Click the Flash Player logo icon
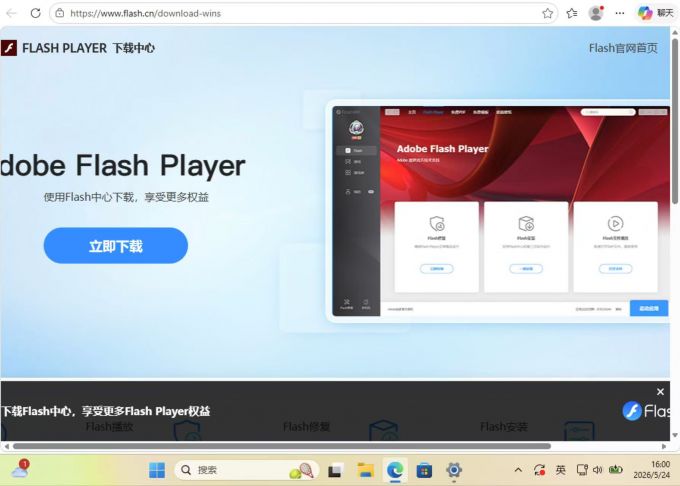 click(x=8, y=48)
